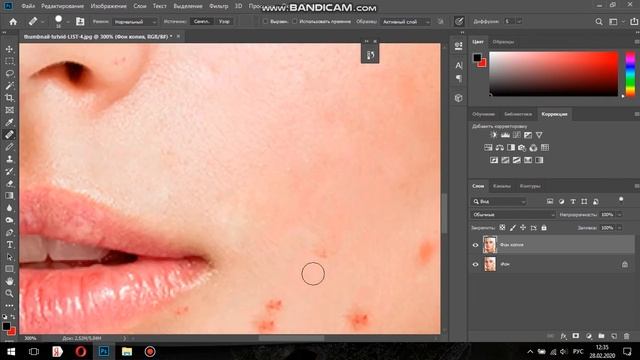The height and width of the screenshot is (360, 640).
Task: Select the Eyedropper tool
Action: (9, 122)
